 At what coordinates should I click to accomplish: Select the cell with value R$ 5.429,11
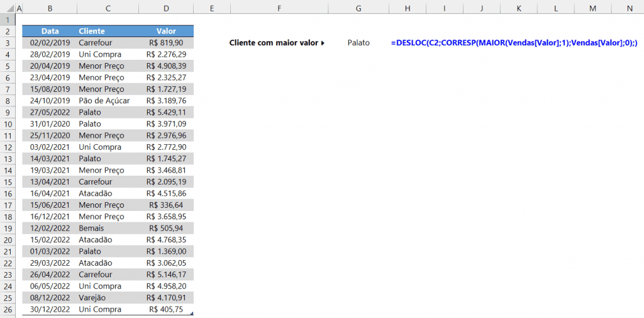166,112
